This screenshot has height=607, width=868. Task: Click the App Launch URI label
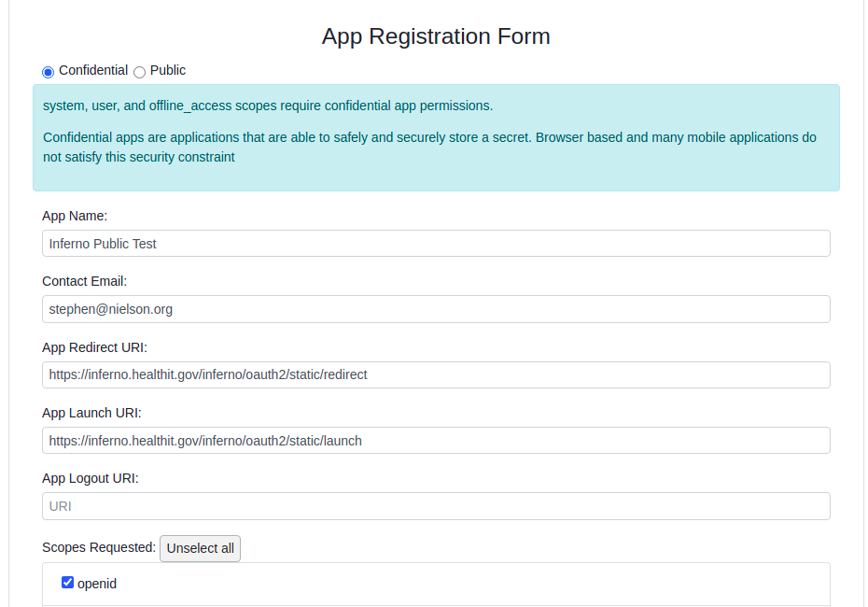tap(91, 413)
